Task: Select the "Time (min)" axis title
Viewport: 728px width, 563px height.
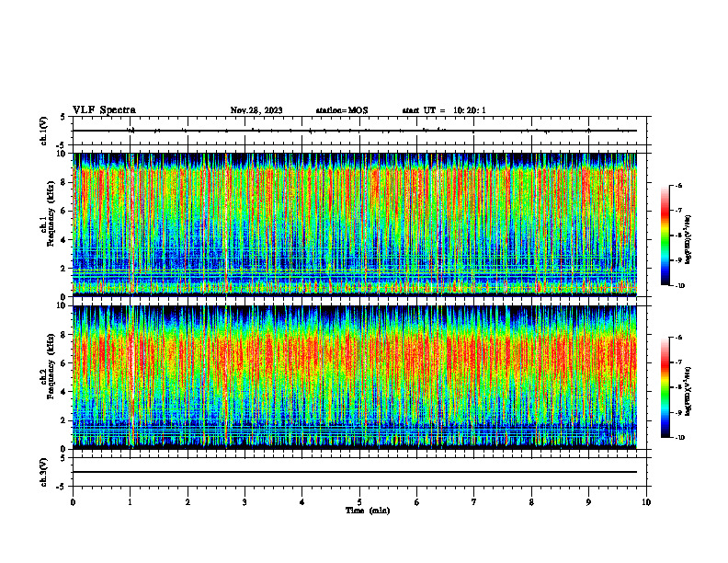Action: (x=368, y=511)
